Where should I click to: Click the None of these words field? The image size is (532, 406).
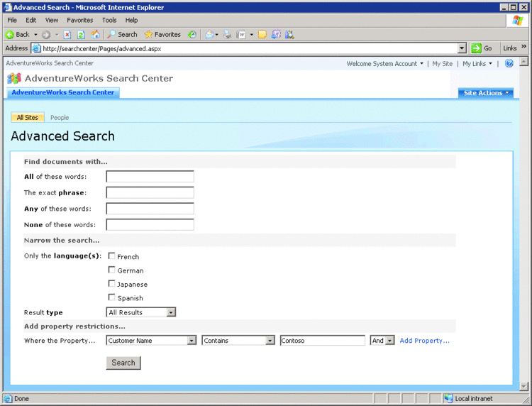click(x=150, y=225)
